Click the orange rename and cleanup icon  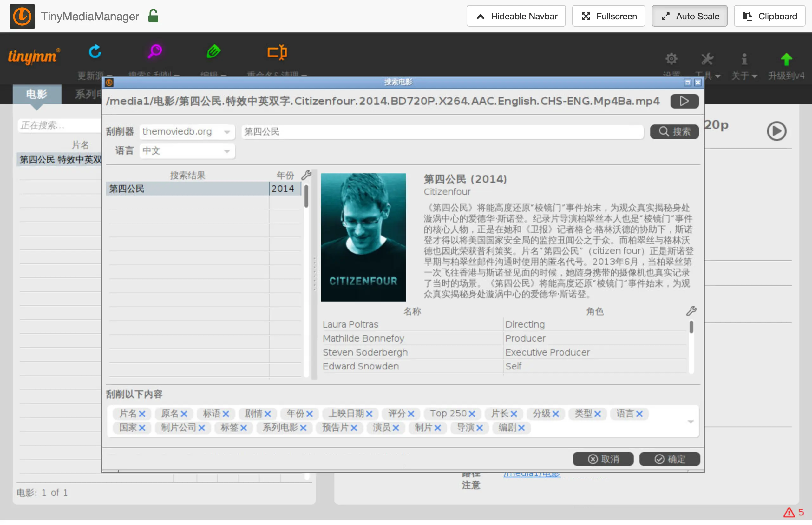pyautogui.click(x=277, y=52)
